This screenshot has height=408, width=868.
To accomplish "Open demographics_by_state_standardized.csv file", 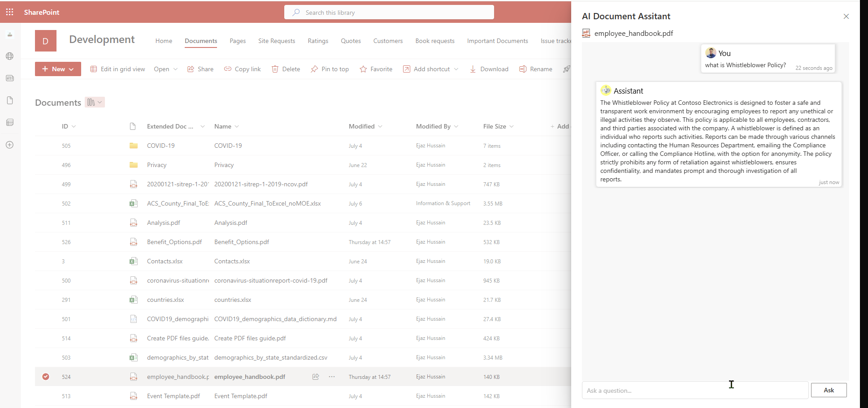I will click(271, 357).
